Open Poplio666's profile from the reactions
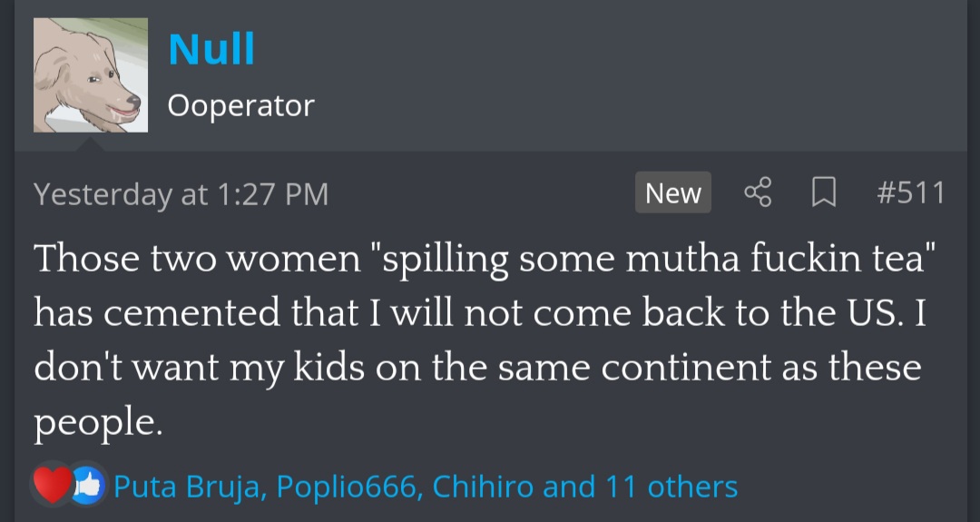This screenshot has width=980, height=522. coord(348,487)
